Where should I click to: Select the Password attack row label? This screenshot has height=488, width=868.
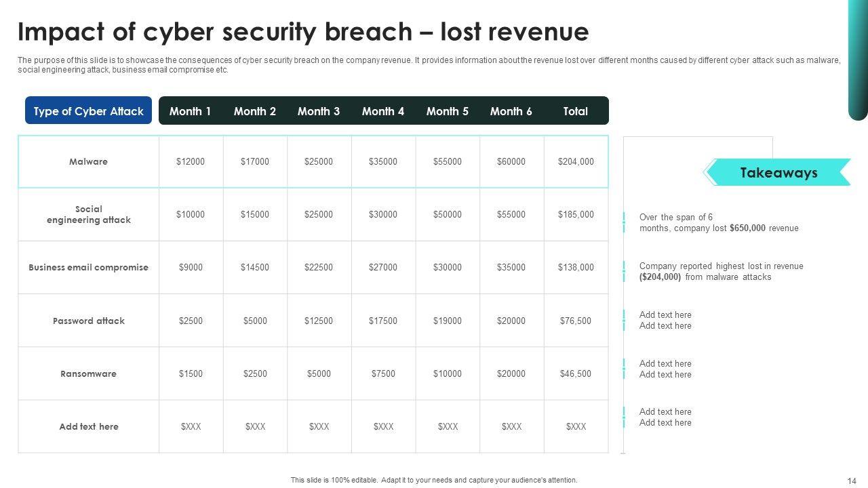[88, 321]
